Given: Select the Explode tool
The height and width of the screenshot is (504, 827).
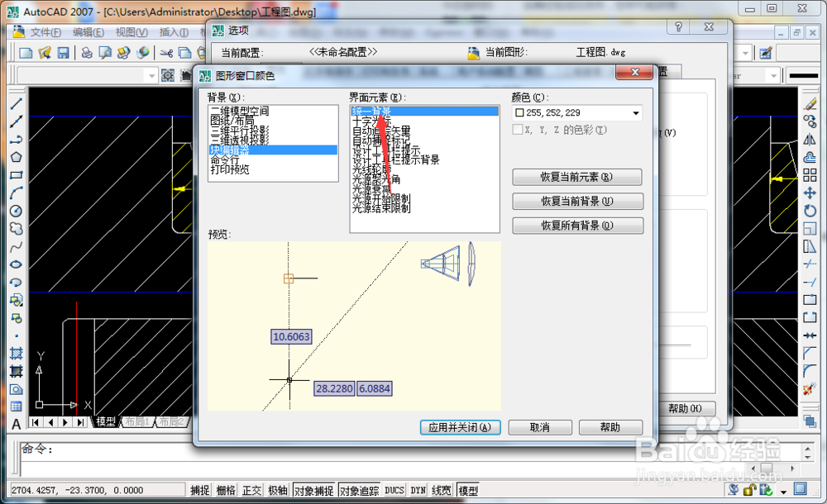Looking at the screenshot, I should 810,390.
